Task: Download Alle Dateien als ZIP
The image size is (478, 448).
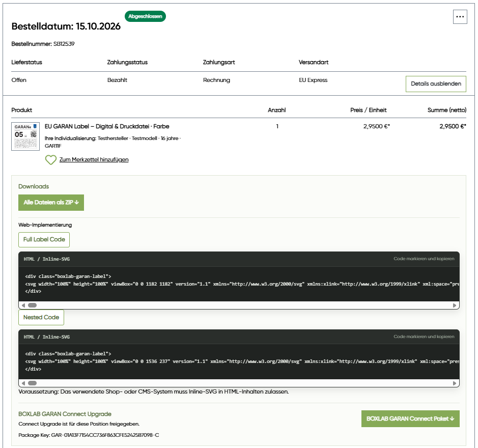Action: [x=51, y=203]
